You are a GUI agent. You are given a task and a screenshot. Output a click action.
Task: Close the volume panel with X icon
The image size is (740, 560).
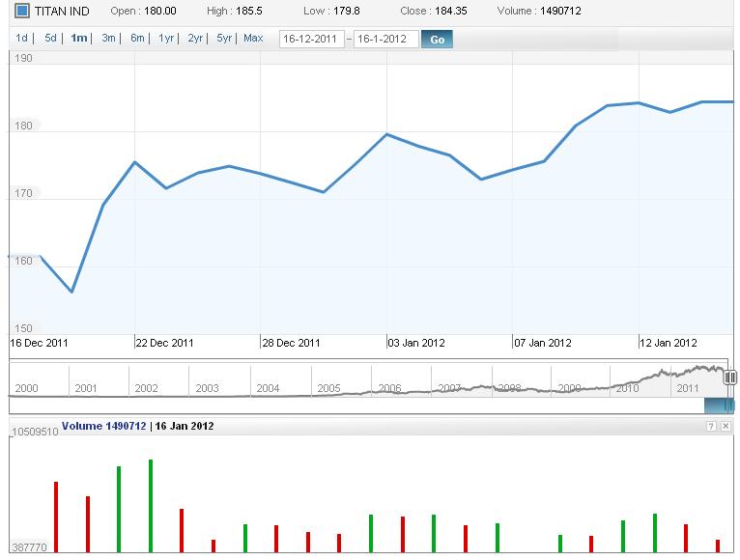point(726,426)
